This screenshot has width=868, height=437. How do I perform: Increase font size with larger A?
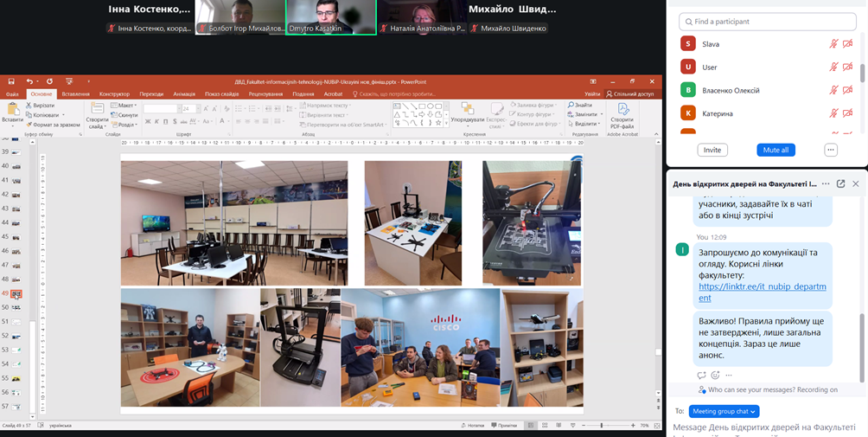204,108
